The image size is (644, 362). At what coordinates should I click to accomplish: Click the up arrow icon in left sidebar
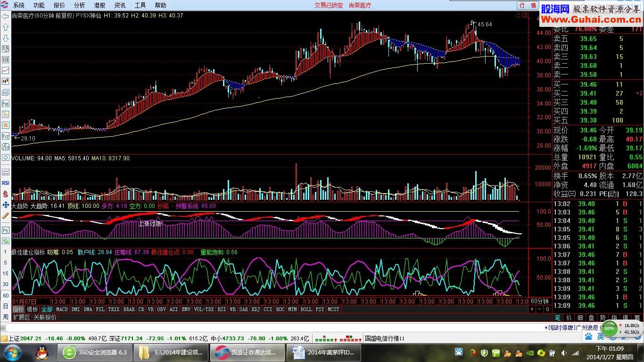[6, 27]
